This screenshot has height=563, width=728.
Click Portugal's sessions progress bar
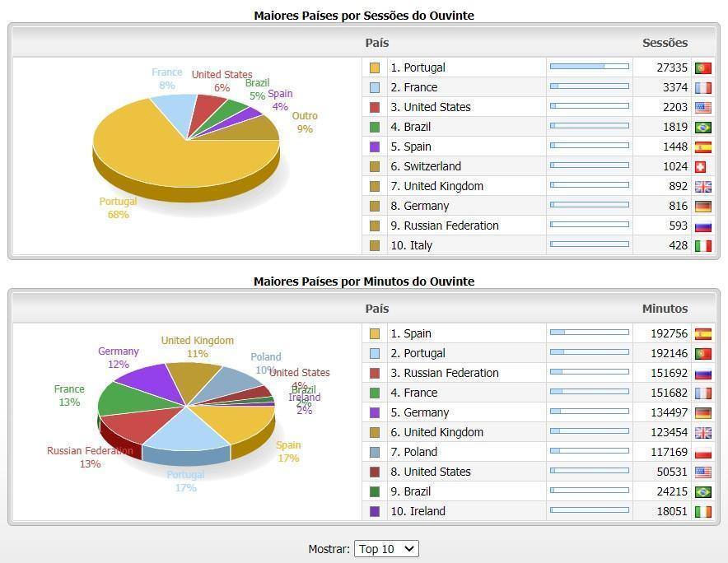589,67
